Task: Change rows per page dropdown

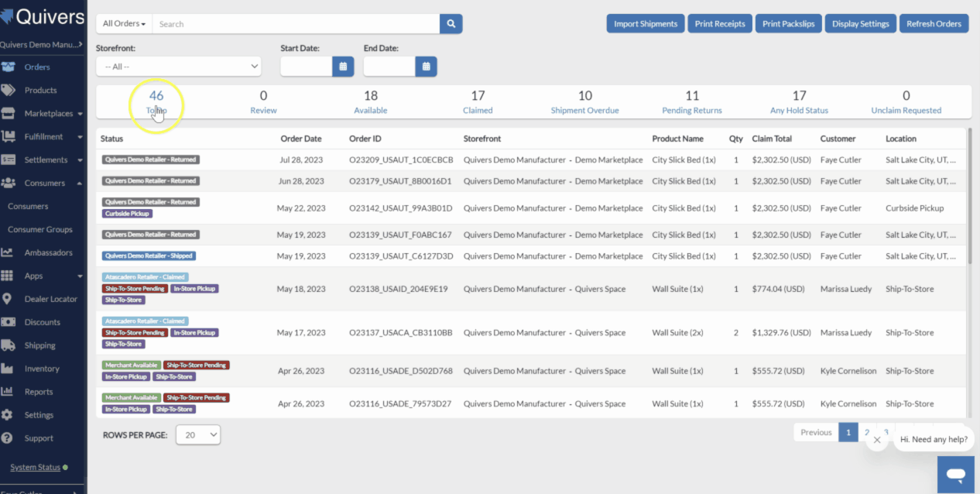Action: click(198, 435)
